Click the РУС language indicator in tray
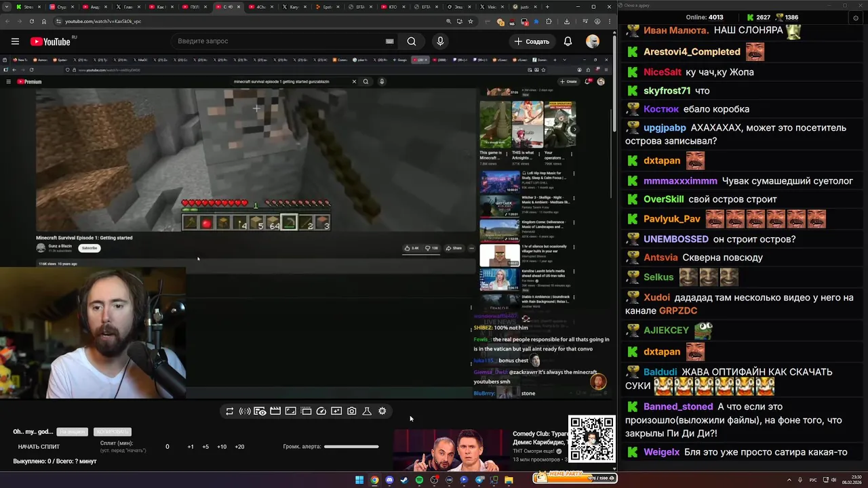The width and height of the screenshot is (868, 488). pyautogui.click(x=813, y=480)
